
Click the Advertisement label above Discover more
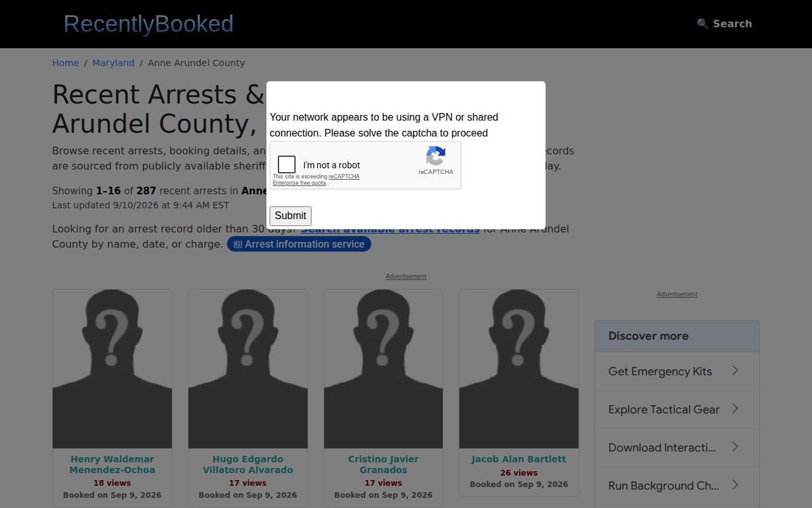(x=677, y=294)
